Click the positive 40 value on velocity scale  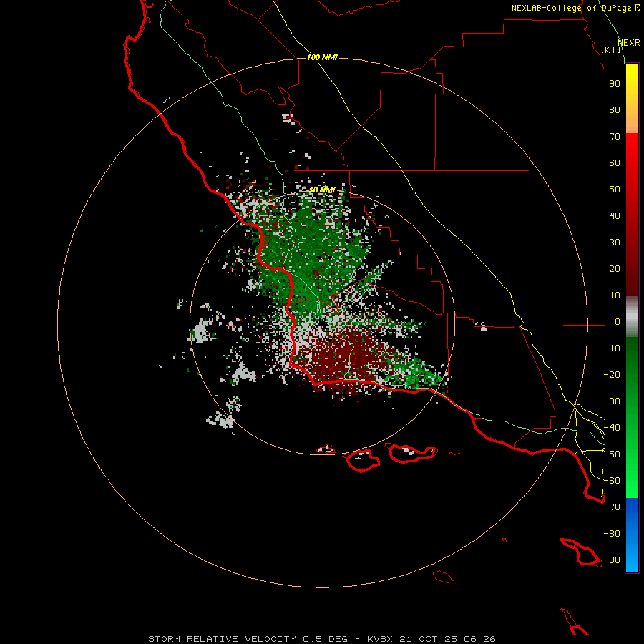615,216
